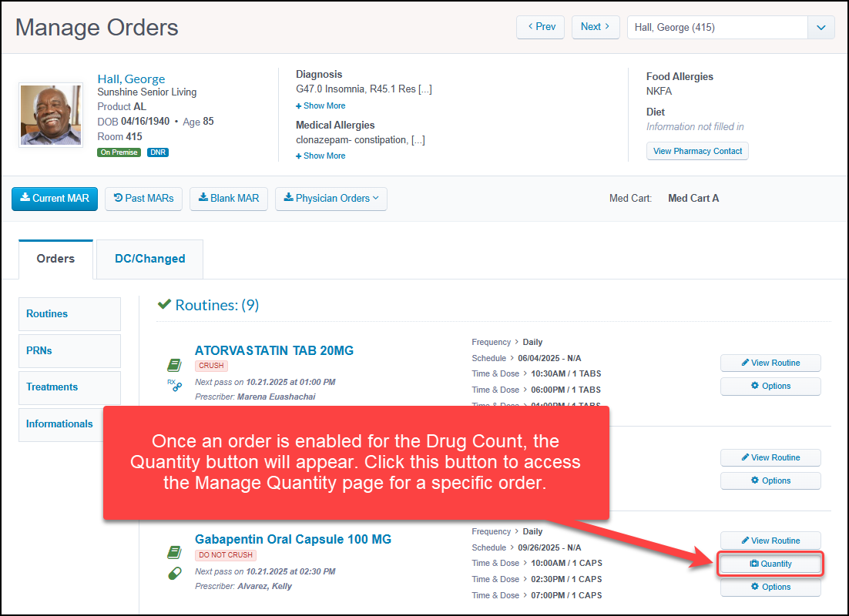Open Hall, George profile name link

pos(131,79)
